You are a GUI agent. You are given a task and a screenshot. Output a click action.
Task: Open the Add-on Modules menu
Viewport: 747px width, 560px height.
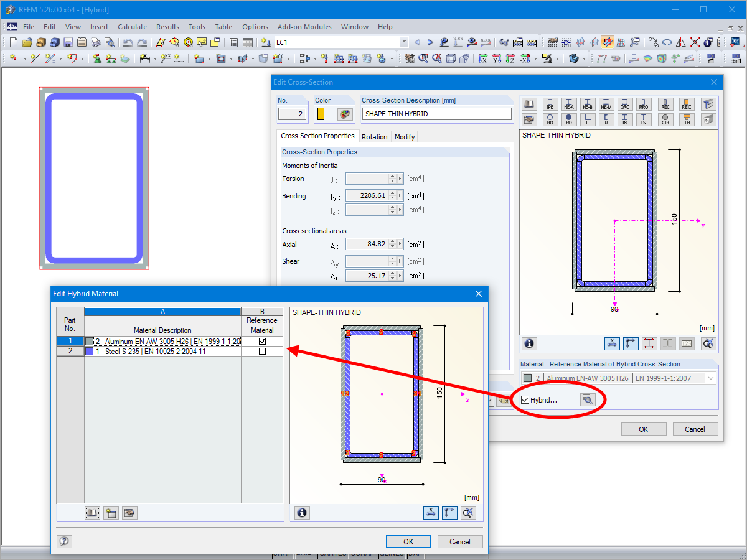coord(304,27)
